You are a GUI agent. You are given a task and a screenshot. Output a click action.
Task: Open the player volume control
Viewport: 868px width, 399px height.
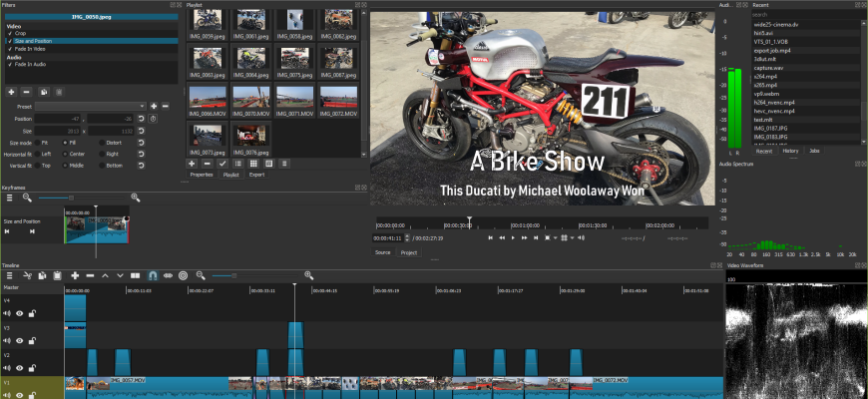[581, 238]
